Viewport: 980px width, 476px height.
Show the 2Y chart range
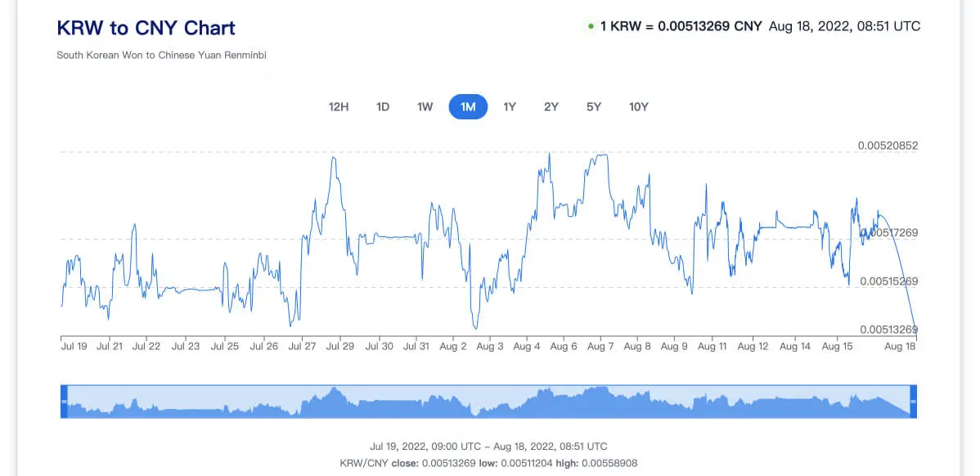[x=551, y=107]
